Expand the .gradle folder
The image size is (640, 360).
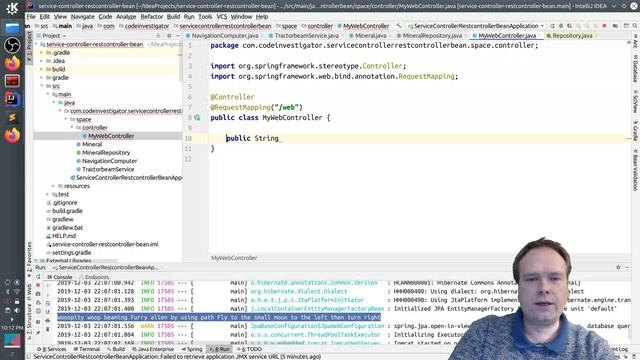pos(42,53)
